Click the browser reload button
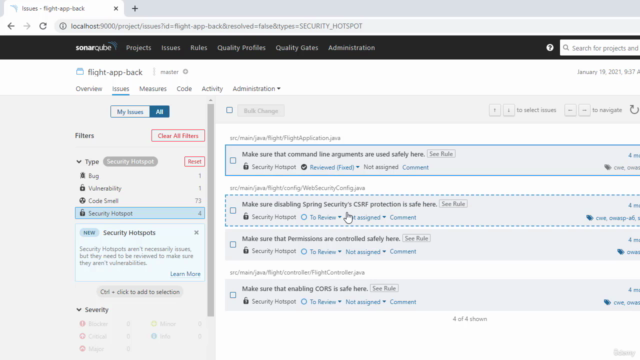 tap(43, 26)
